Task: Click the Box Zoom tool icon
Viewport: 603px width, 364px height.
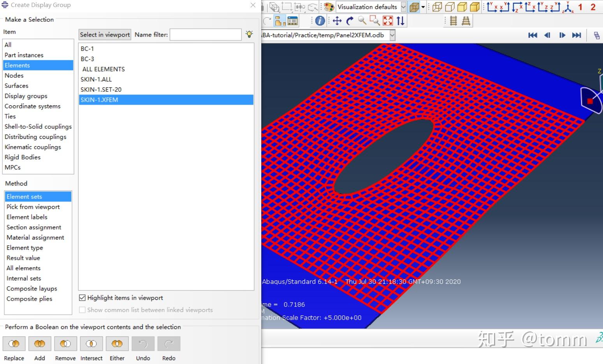Action: [x=374, y=21]
